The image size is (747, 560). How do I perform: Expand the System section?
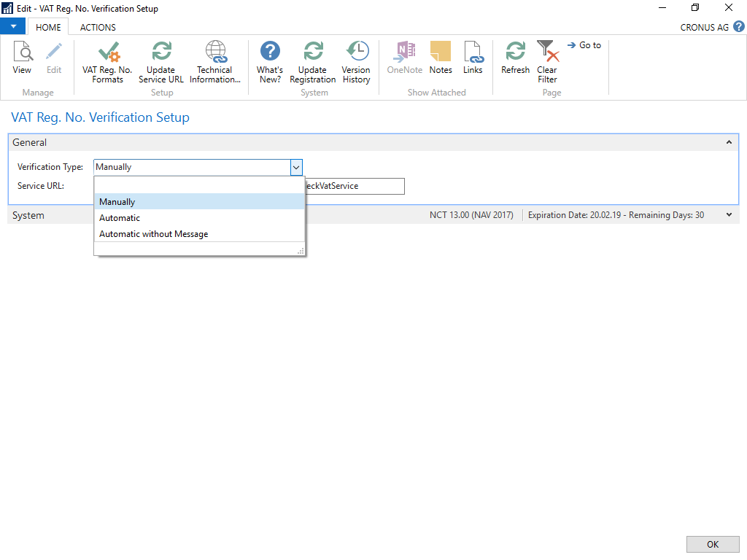[729, 215]
